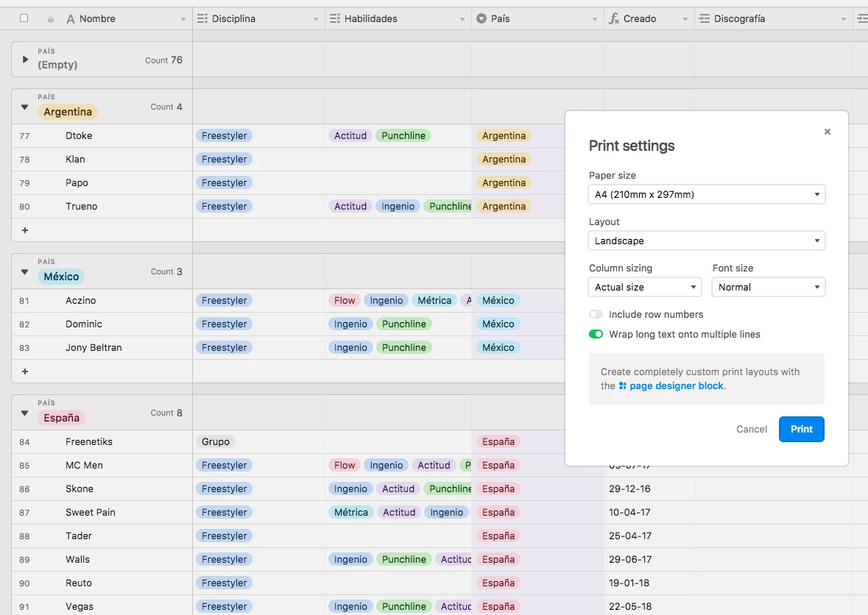The height and width of the screenshot is (615, 868).
Task: Click the page designer block icon
Action: (623, 386)
